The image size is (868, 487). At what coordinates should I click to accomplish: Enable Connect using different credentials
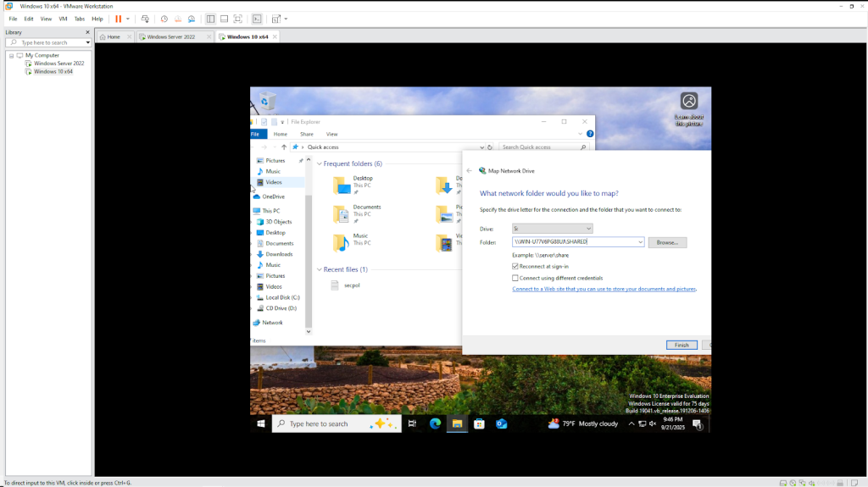(x=515, y=278)
